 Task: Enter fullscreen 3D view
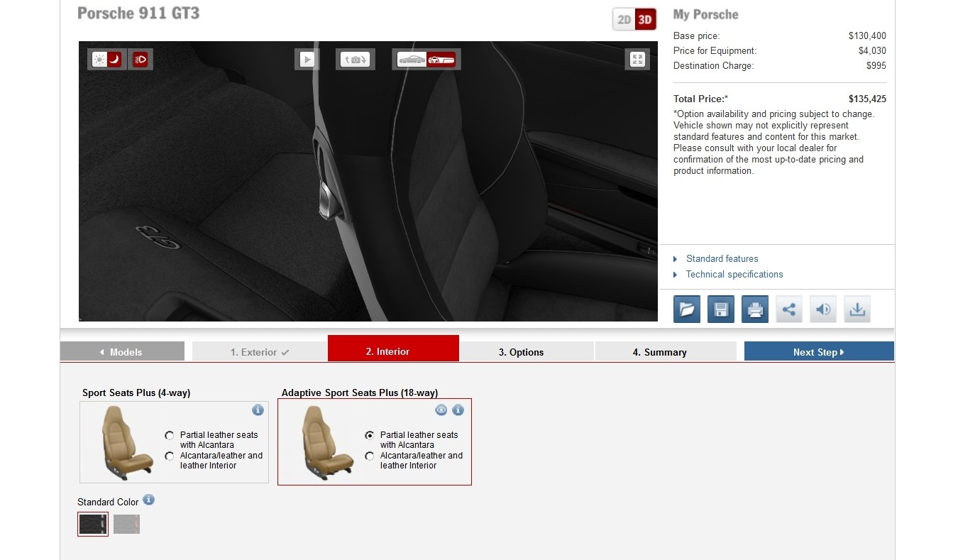pyautogui.click(x=637, y=60)
